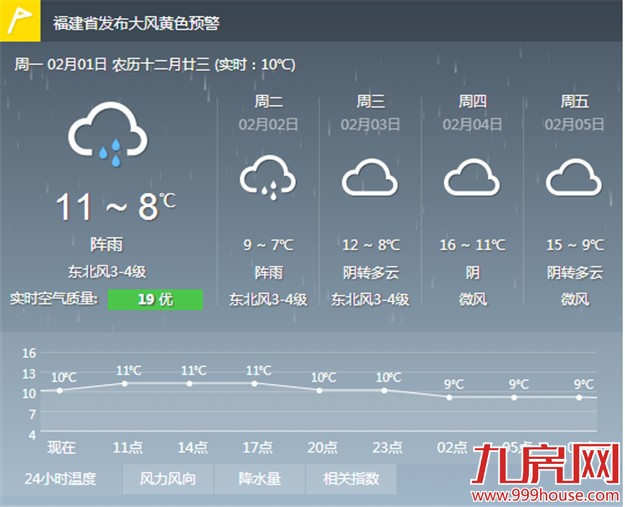Select the 周二 forecast heading
Image resolution: width=625 pixels, height=507 pixels.
tap(269, 101)
